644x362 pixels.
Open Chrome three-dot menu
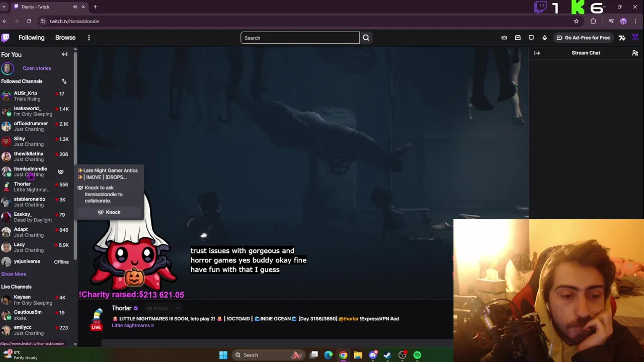[x=636, y=21]
